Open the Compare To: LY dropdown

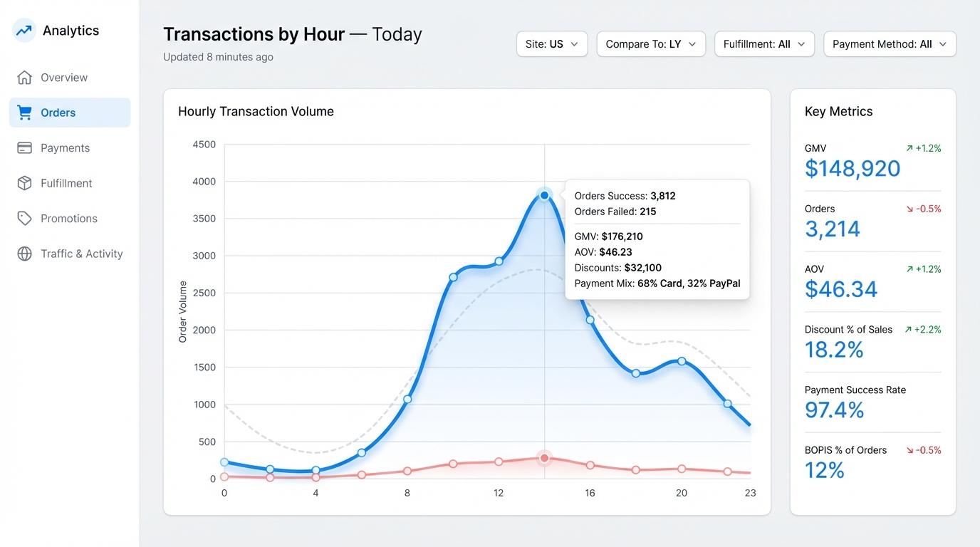click(x=650, y=43)
